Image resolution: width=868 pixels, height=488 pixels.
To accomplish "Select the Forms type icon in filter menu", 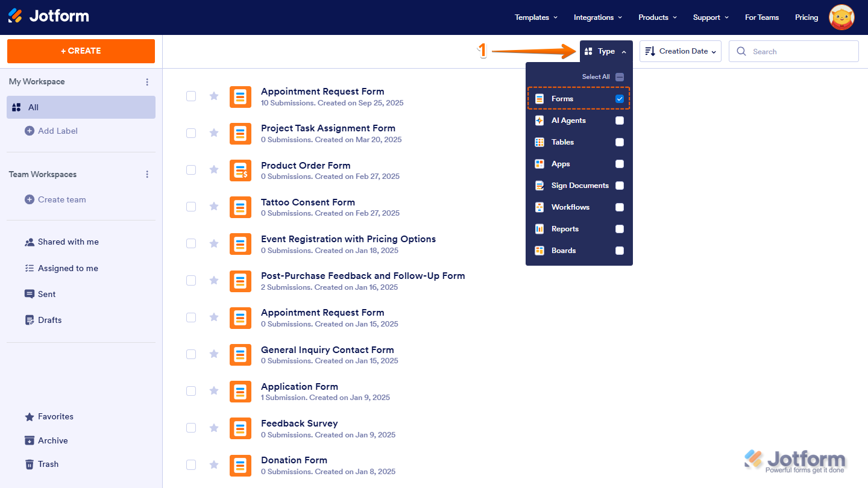I will (539, 98).
